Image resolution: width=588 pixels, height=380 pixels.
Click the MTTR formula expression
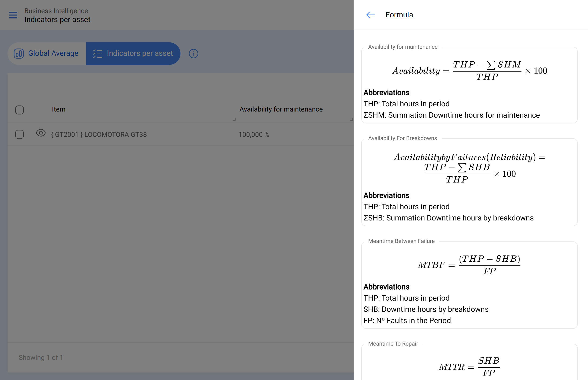click(x=469, y=367)
